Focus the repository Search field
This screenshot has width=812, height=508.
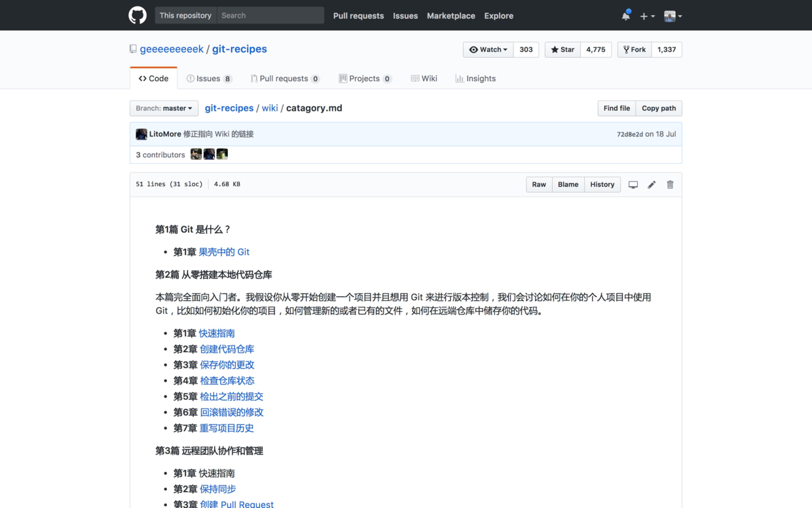270,16
